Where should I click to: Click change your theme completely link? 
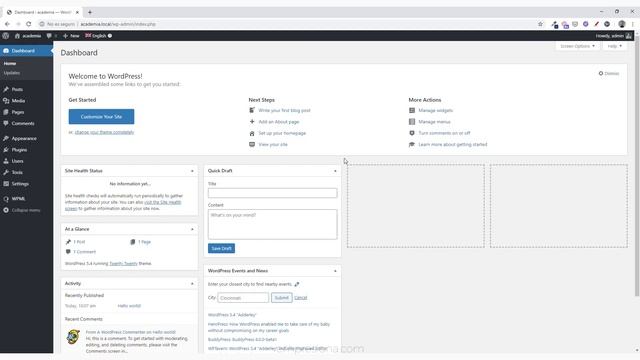click(104, 132)
